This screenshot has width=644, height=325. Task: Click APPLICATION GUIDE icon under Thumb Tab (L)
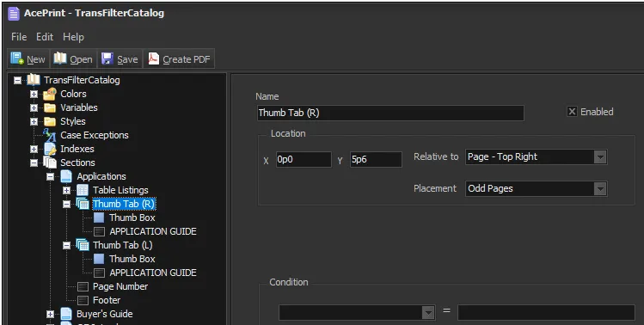(x=99, y=273)
